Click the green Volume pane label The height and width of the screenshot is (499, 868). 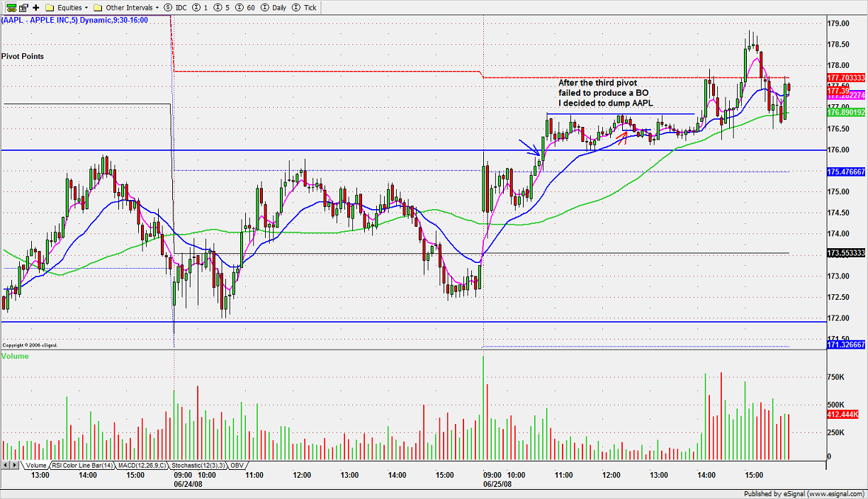(x=15, y=356)
